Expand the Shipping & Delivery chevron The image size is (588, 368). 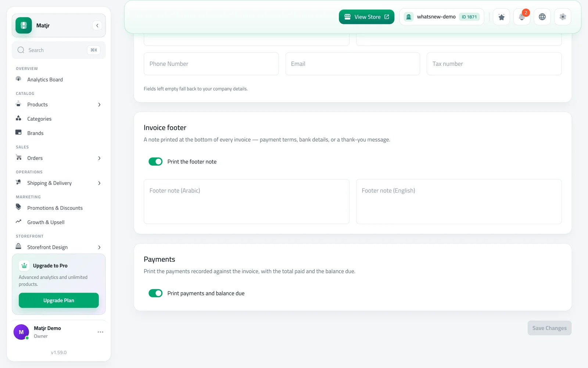pyautogui.click(x=99, y=183)
